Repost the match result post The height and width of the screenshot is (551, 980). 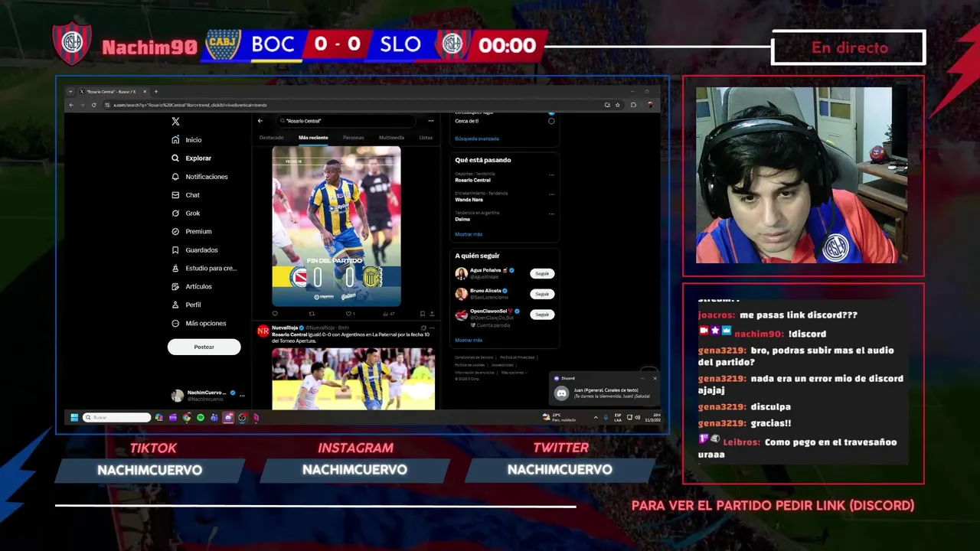click(312, 313)
